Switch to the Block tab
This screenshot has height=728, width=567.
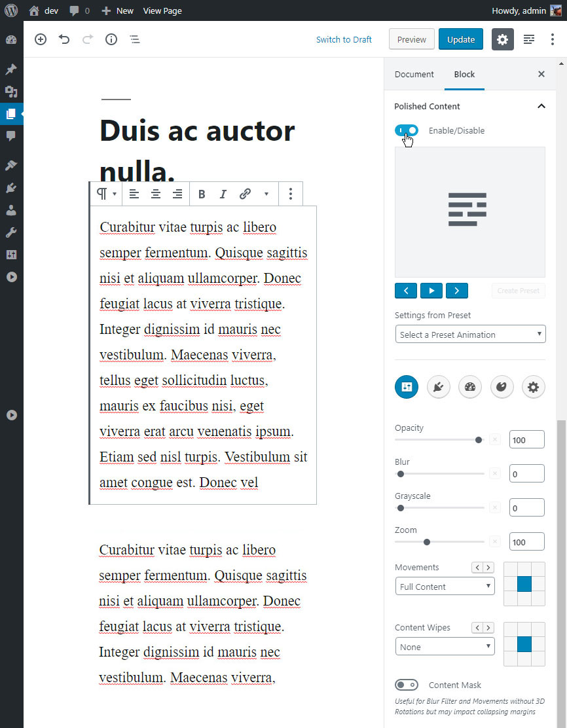[464, 74]
